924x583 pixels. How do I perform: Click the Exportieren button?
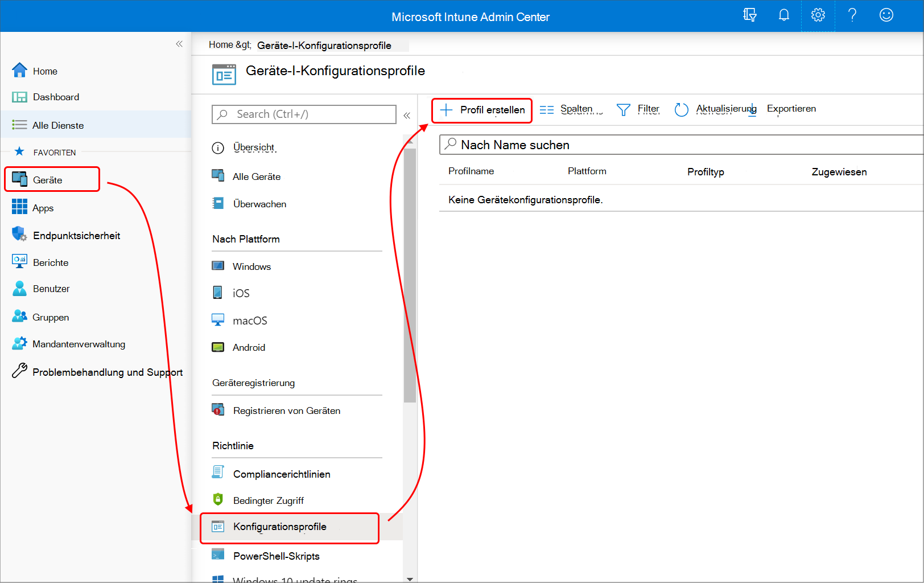791,108
